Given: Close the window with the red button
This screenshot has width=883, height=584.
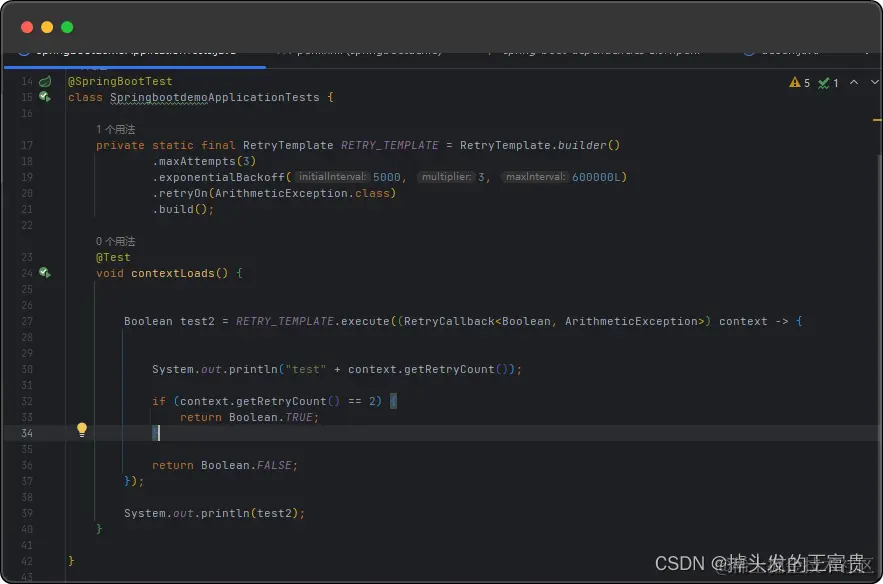Looking at the screenshot, I should [x=27, y=27].
